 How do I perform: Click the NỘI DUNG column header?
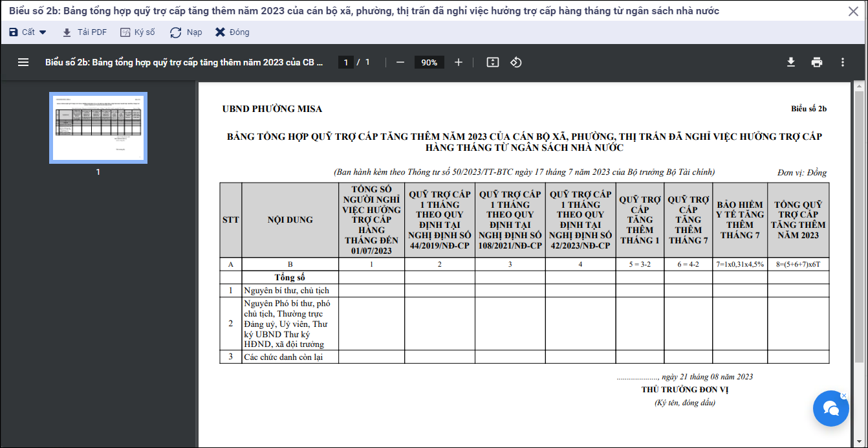pyautogui.click(x=290, y=220)
